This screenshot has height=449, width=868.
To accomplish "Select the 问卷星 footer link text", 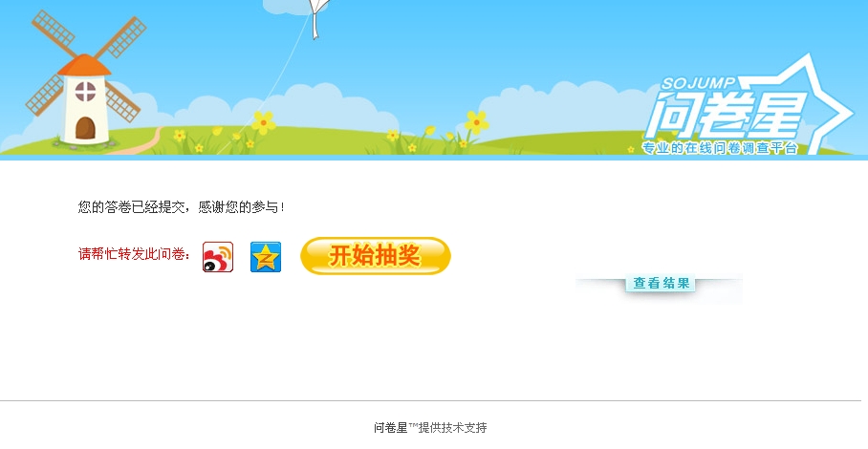I will [391, 427].
